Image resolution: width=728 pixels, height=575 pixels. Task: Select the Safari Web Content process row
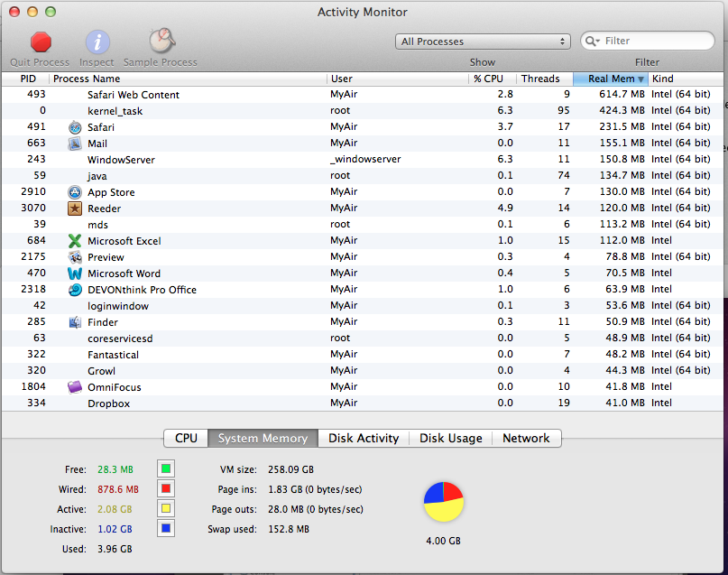pyautogui.click(x=362, y=94)
